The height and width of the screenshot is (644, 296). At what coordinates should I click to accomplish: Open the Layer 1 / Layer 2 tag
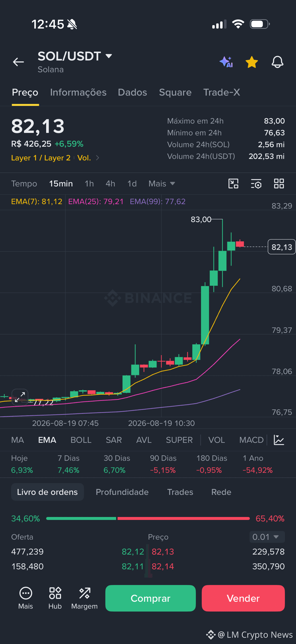point(41,158)
